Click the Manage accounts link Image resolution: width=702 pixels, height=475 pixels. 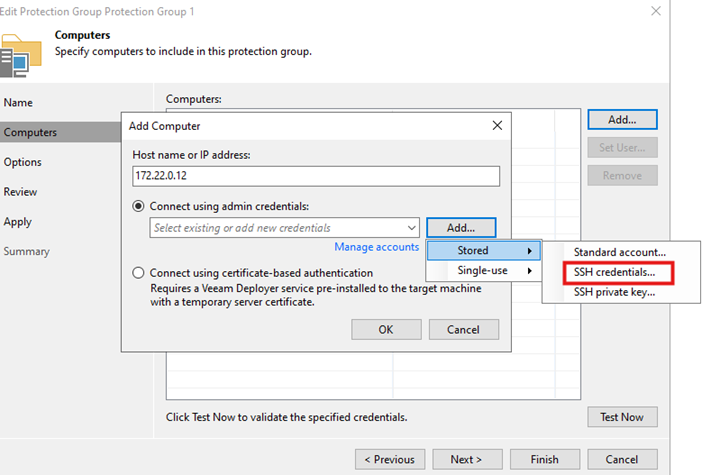pos(376,247)
